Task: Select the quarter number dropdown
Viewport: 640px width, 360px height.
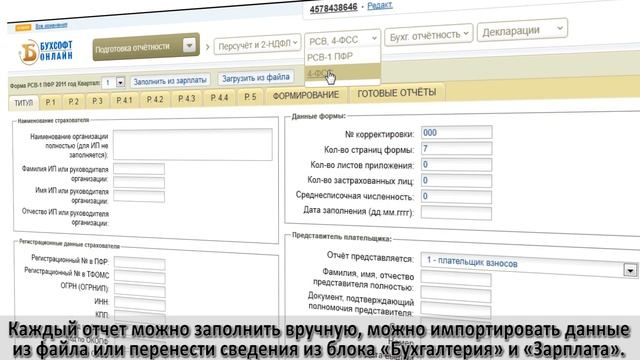Action: (113, 82)
